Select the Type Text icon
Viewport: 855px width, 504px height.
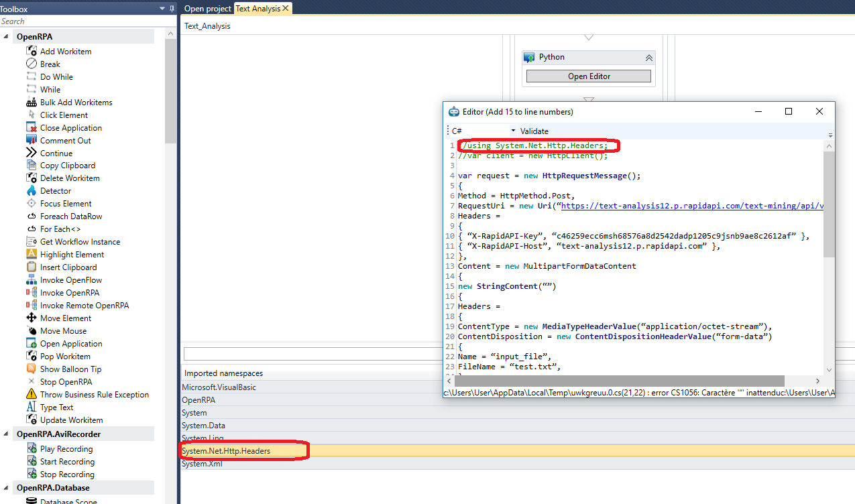click(31, 407)
